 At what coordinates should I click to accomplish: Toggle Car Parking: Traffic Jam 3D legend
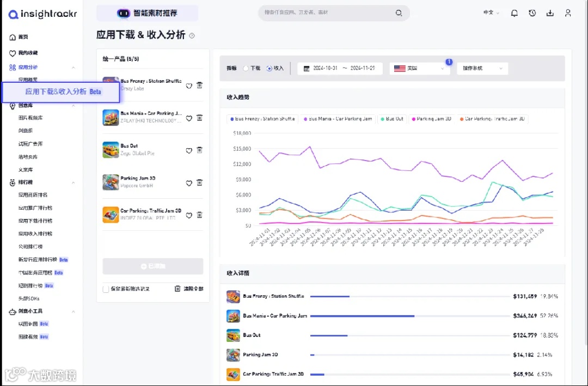[x=492, y=119]
